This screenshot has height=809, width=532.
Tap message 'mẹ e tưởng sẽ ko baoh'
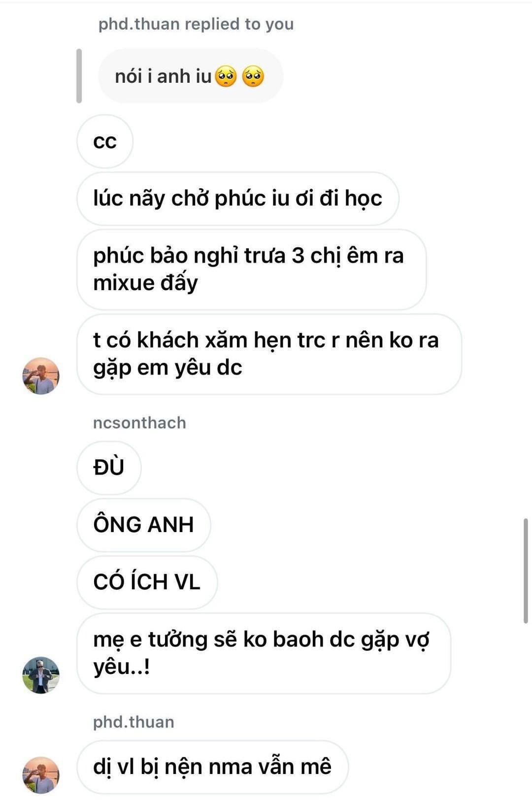[x=264, y=653]
